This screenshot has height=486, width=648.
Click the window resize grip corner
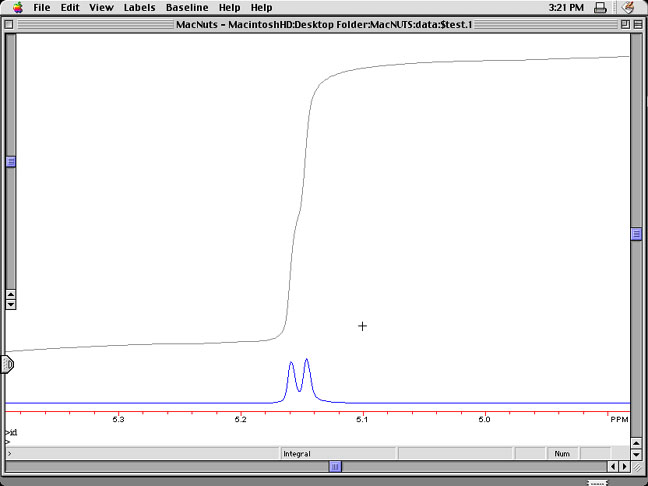click(x=637, y=467)
